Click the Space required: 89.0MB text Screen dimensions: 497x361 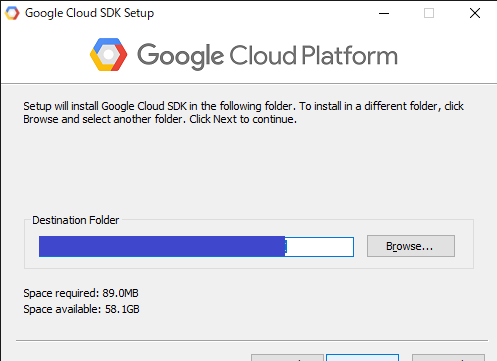coord(81,293)
